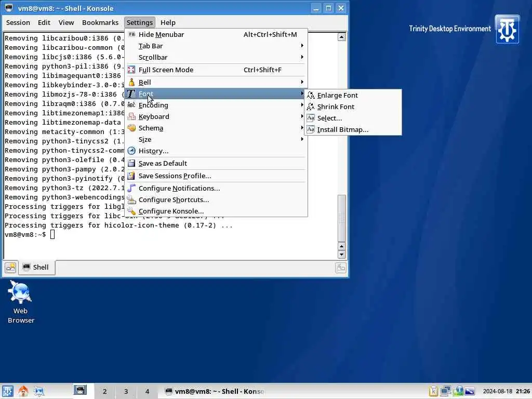Viewport: 532px width, 399px height.
Task: Click the terminal prompt vm8@vm8:~$
Action: [25, 234]
